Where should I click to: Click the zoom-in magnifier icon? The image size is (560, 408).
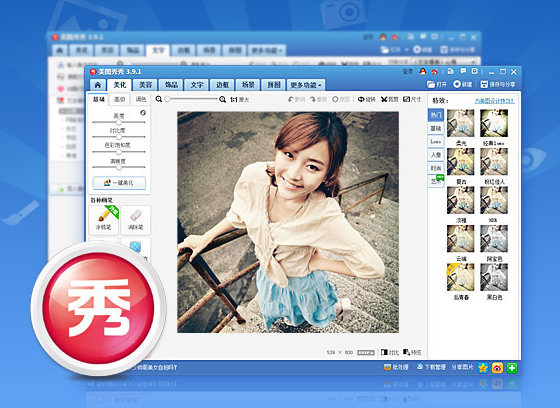tap(222, 99)
